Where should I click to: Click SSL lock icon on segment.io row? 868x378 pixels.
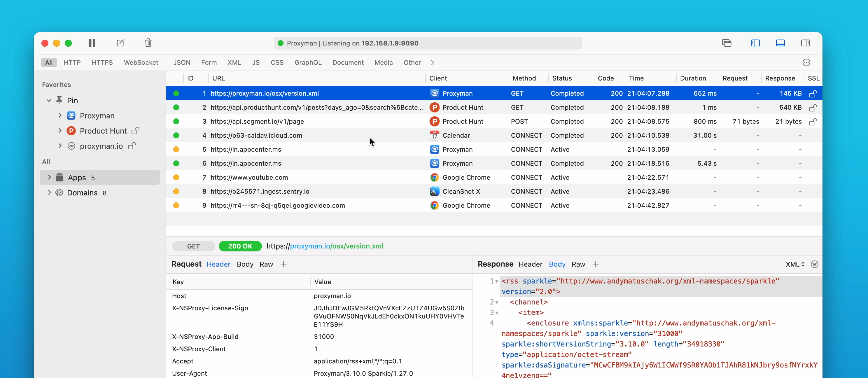click(x=813, y=122)
